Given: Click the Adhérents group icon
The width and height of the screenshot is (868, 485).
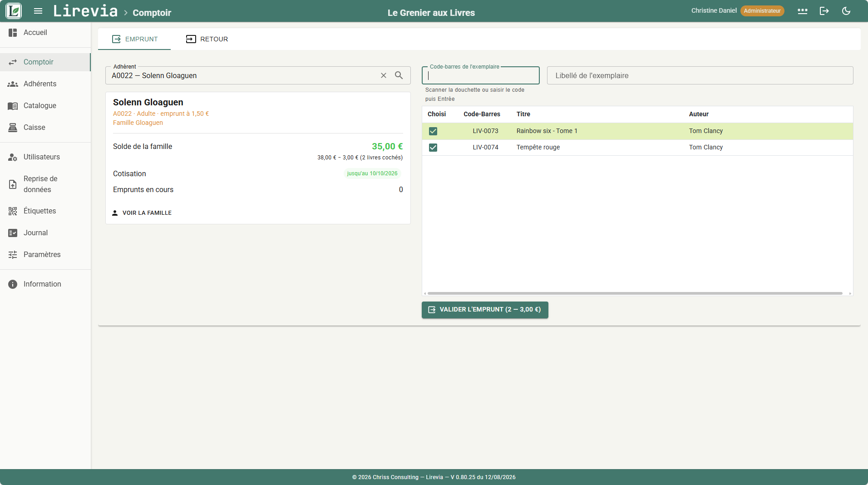Looking at the screenshot, I should click(13, 84).
